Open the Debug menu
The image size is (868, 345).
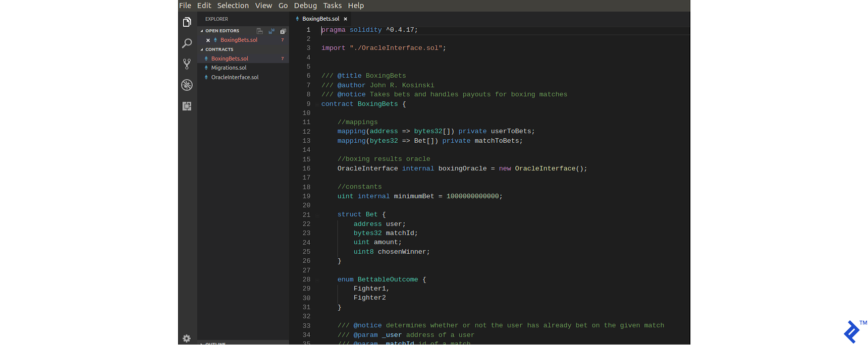[x=305, y=6]
